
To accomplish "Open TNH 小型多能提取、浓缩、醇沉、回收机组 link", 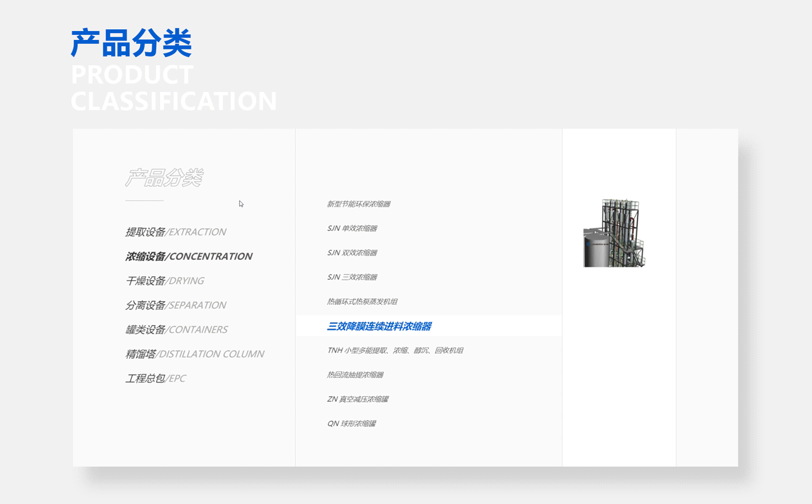I will pyautogui.click(x=395, y=351).
